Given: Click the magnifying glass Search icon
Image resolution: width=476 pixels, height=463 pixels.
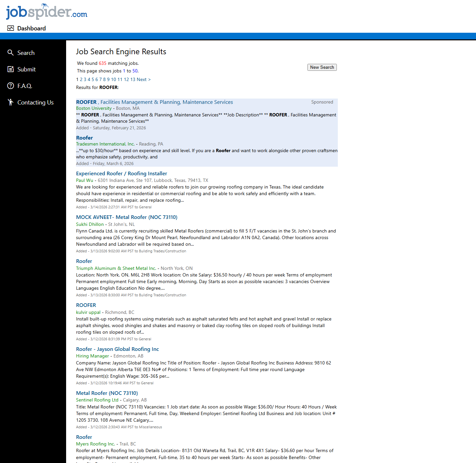Looking at the screenshot, I should [11, 53].
